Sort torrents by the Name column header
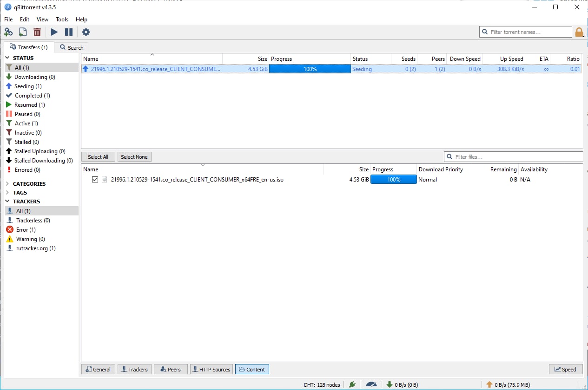The height and width of the screenshot is (390, 588). tap(152, 59)
